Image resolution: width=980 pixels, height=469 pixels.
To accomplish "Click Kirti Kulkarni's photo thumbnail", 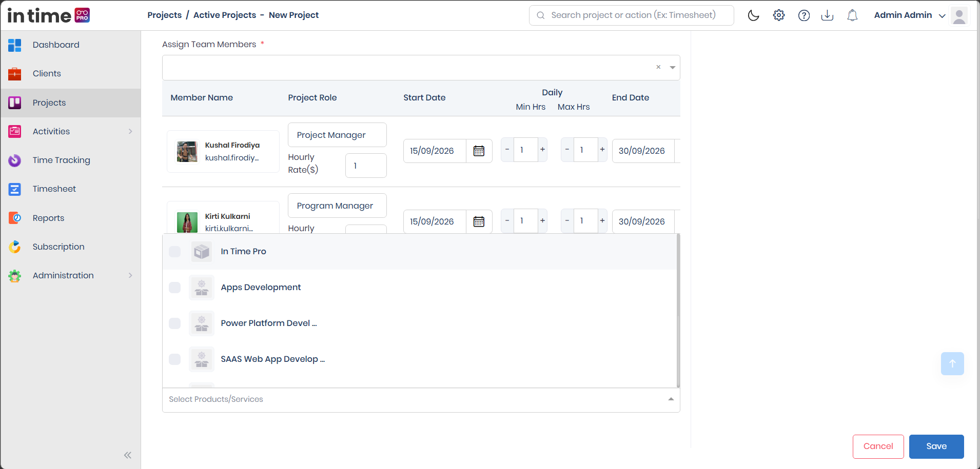I will pos(187,222).
